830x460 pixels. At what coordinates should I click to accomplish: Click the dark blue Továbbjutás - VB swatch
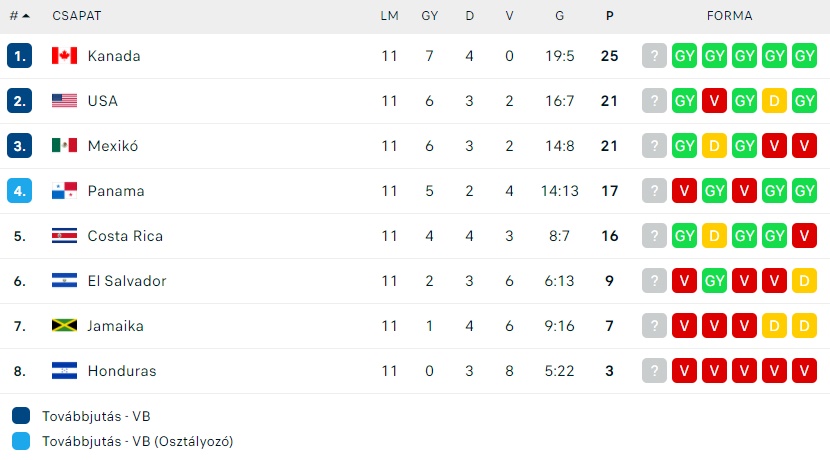click(21, 416)
